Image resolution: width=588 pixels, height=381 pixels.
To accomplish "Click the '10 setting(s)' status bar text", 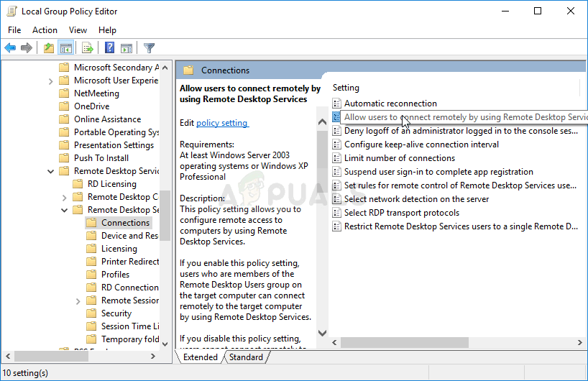I will 25,373.
